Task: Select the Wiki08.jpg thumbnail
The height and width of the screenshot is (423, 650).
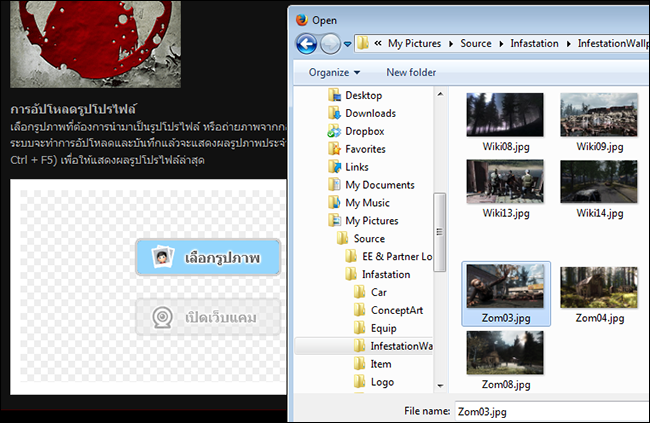Action: pos(504,115)
